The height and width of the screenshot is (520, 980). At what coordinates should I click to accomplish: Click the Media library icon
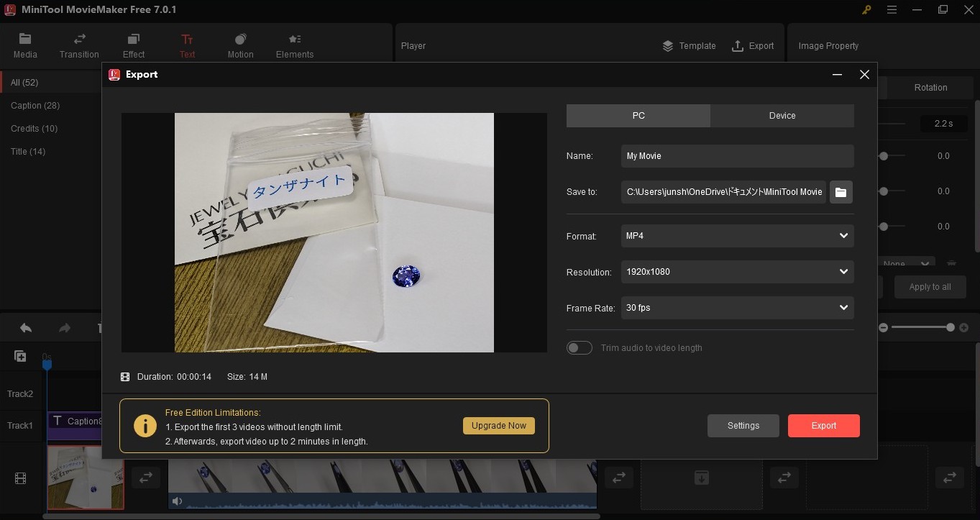[x=25, y=40]
